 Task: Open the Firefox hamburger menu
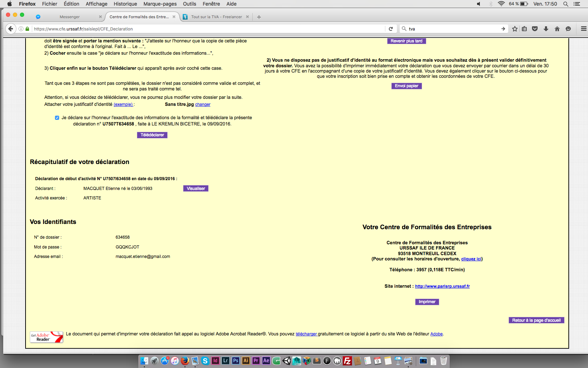583,29
